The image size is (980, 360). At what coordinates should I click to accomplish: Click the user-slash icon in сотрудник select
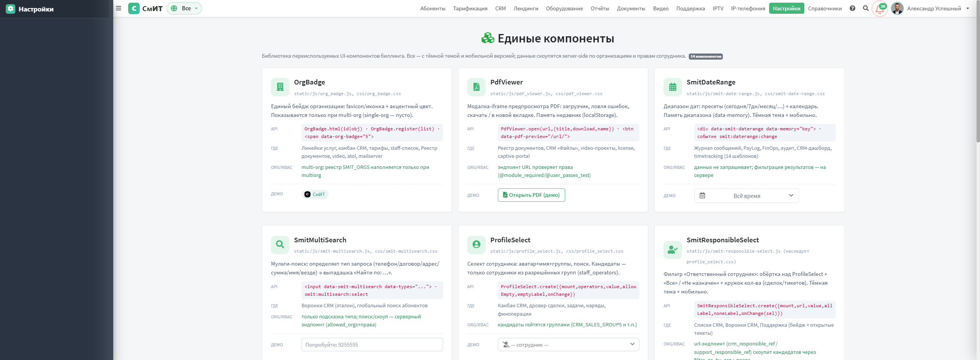coord(506,344)
